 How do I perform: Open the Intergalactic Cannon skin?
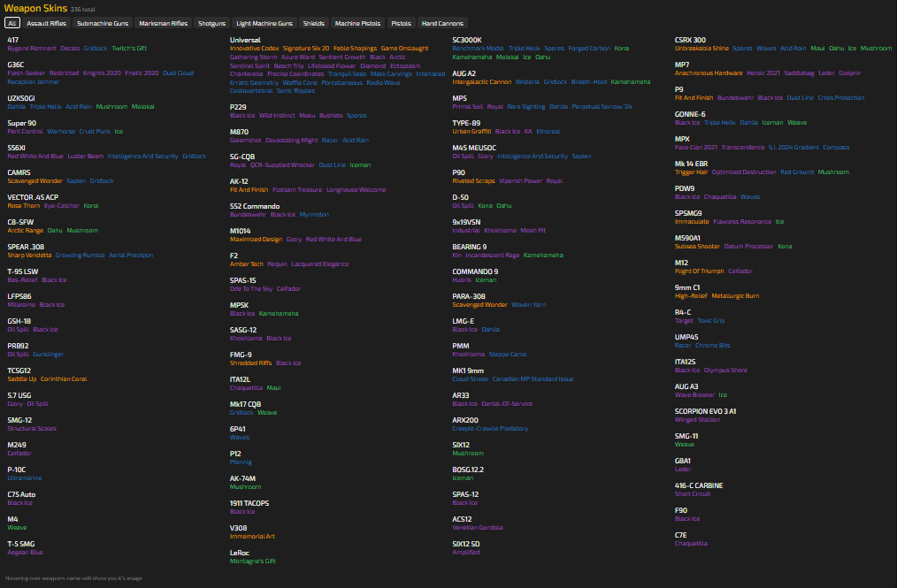pos(481,81)
